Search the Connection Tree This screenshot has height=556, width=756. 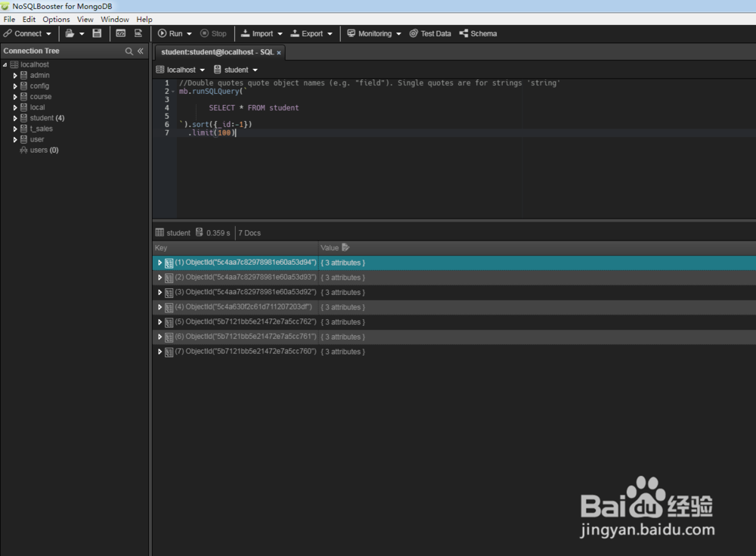(x=129, y=51)
